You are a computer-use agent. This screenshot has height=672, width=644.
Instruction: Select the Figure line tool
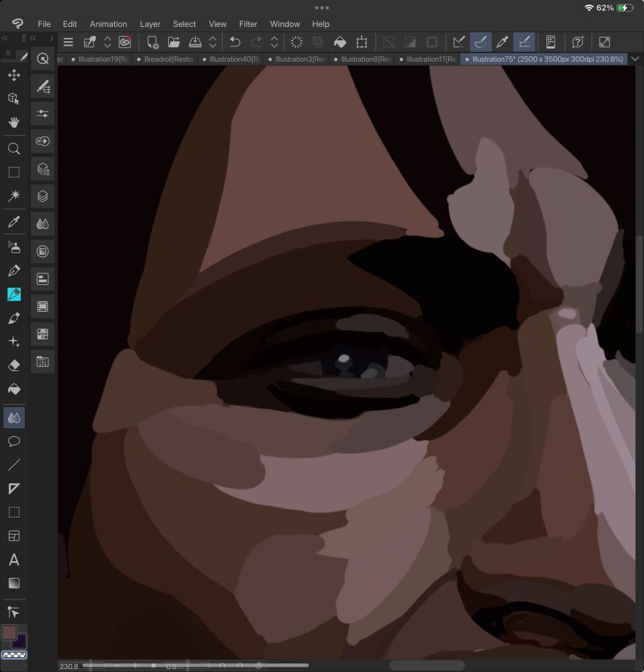14,465
